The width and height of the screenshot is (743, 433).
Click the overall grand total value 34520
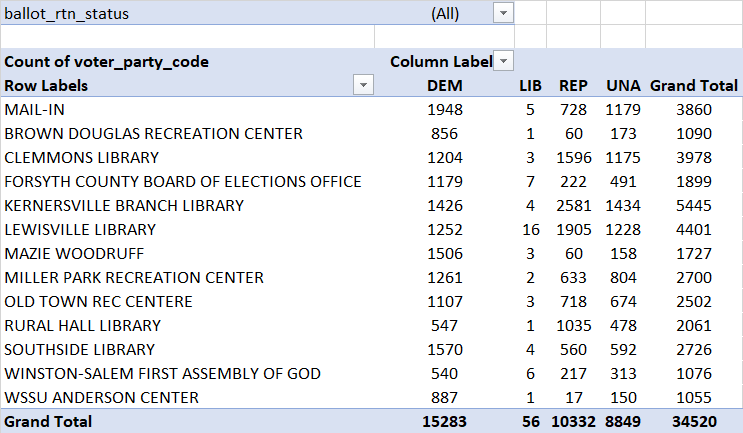pos(694,421)
